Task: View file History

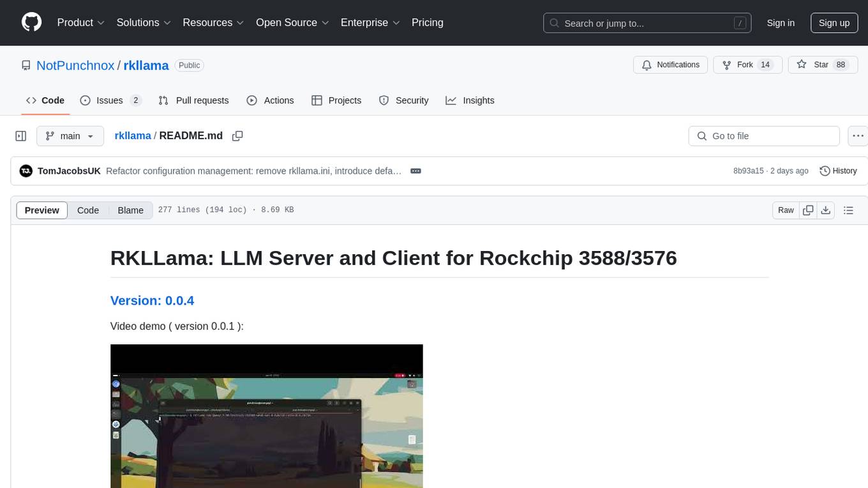Action: coord(838,171)
